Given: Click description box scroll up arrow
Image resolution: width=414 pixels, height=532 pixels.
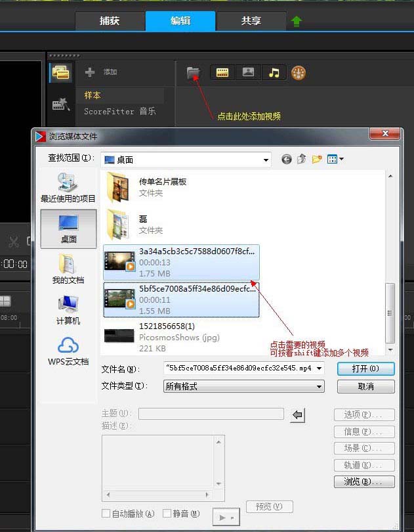Looking at the screenshot, I should coord(218,442).
